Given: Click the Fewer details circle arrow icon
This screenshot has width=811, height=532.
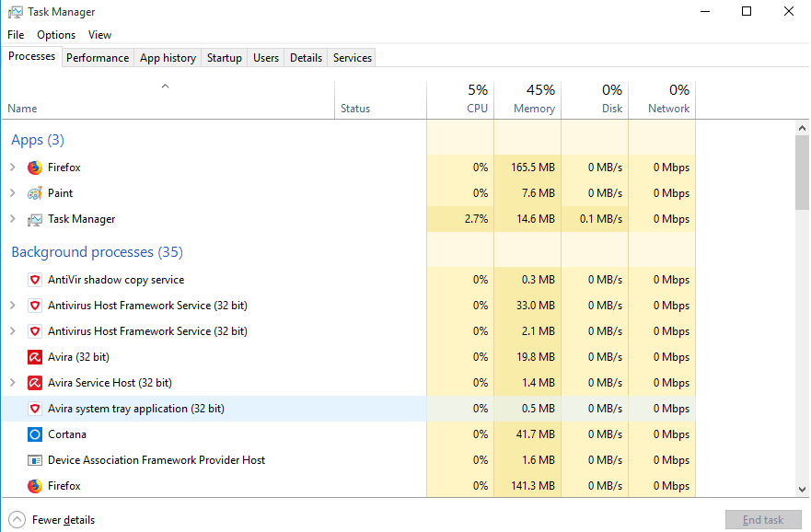Looking at the screenshot, I should coord(17,520).
